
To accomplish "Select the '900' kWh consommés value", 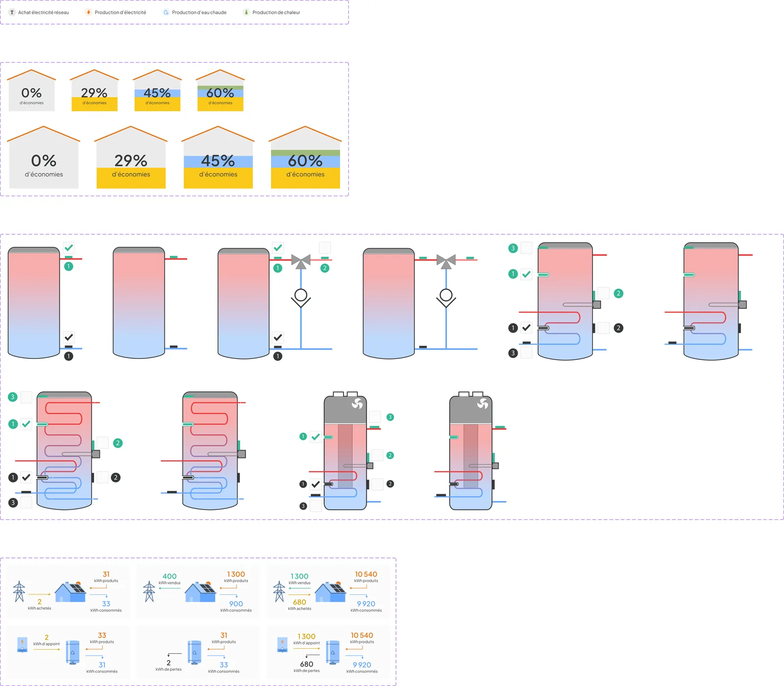I will [236, 604].
